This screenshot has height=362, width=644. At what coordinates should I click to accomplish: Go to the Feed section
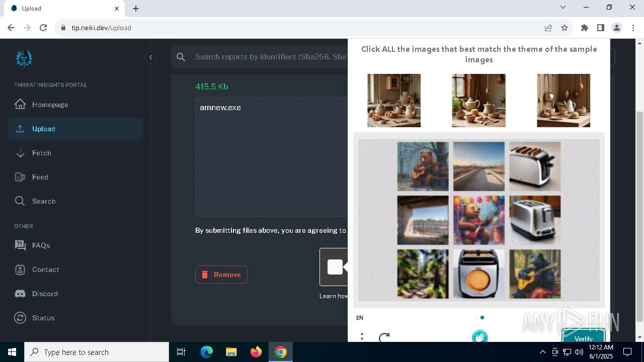(x=75, y=177)
